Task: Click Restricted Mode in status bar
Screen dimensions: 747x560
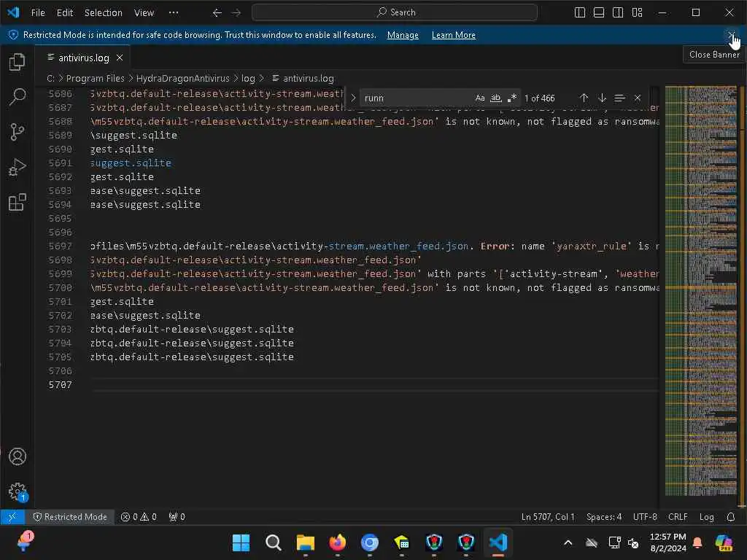Action: [x=69, y=517]
